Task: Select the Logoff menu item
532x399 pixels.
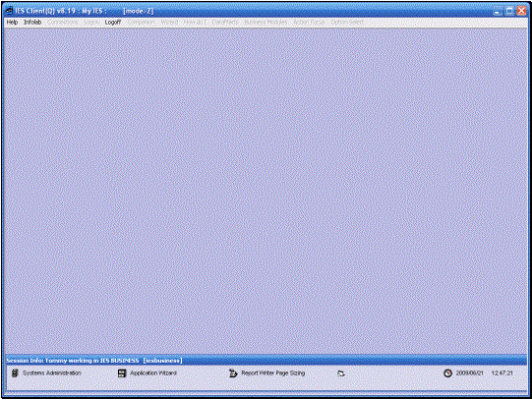Action: click(113, 22)
